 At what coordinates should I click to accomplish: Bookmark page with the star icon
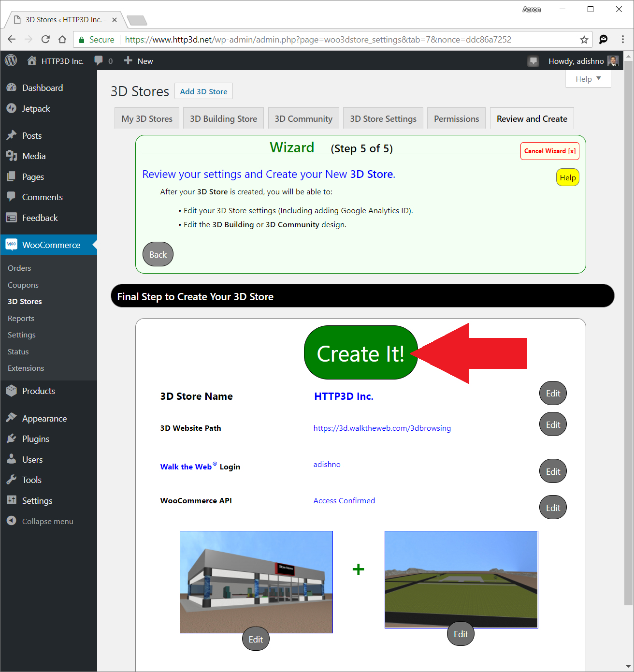[x=584, y=40]
